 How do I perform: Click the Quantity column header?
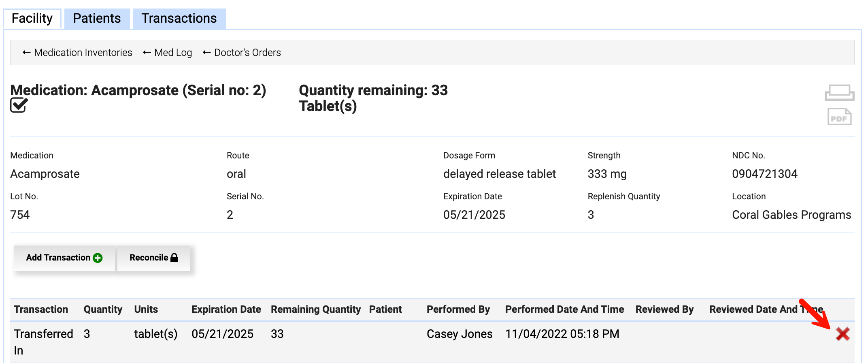[x=103, y=310]
